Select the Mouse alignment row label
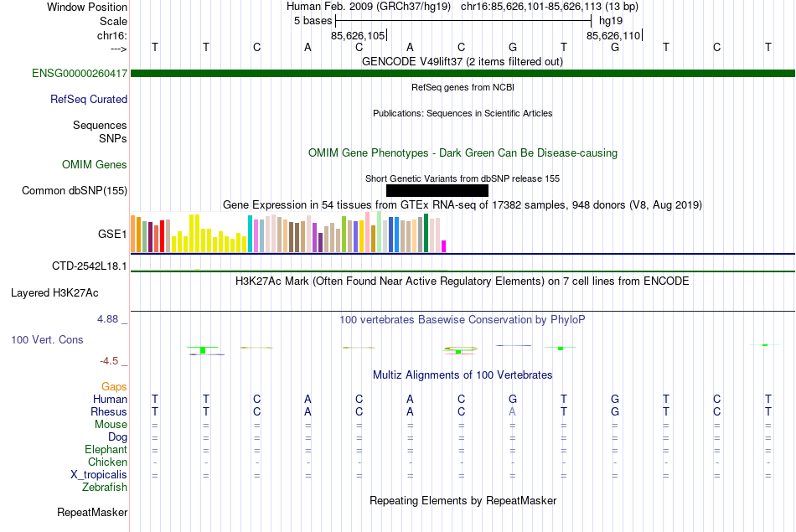Screen dimensions: 796x532 click(111, 425)
